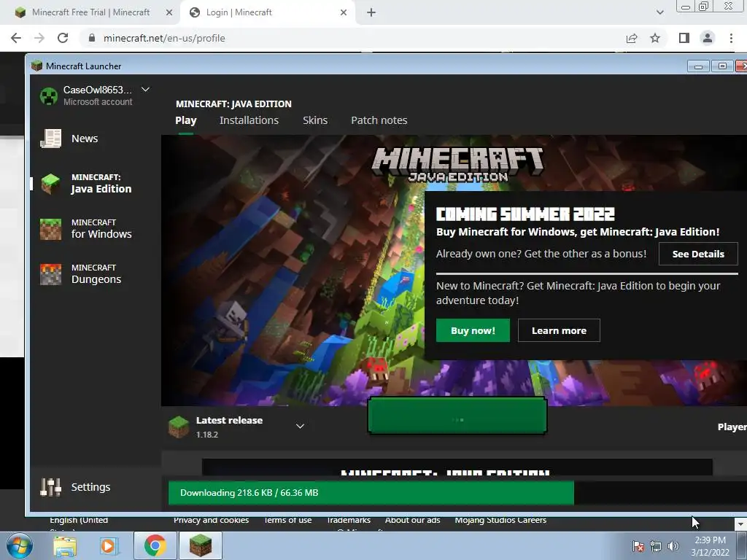Select Minecraft for Windows in sidebar
This screenshot has width=747, height=560.
point(86,228)
